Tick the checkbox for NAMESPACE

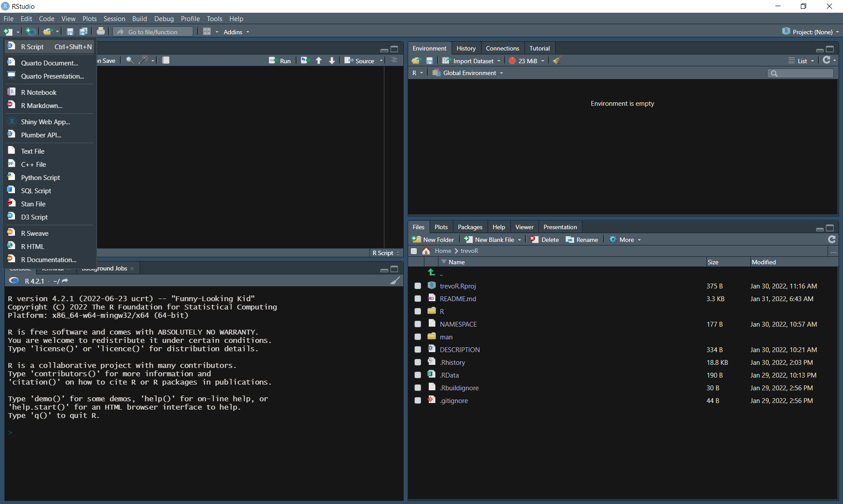click(418, 324)
